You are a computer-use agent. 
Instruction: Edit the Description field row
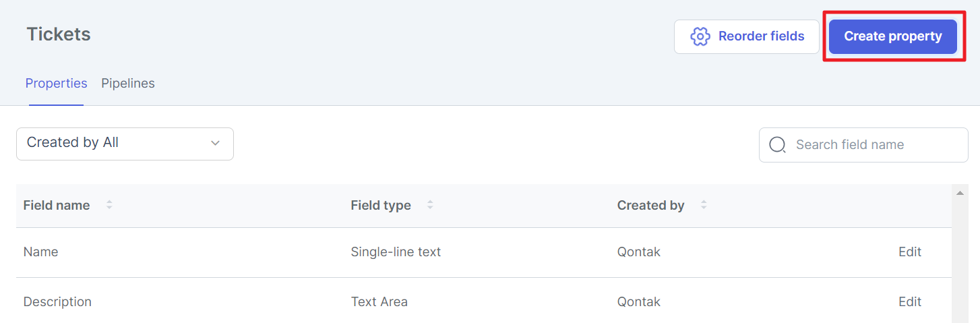click(910, 302)
